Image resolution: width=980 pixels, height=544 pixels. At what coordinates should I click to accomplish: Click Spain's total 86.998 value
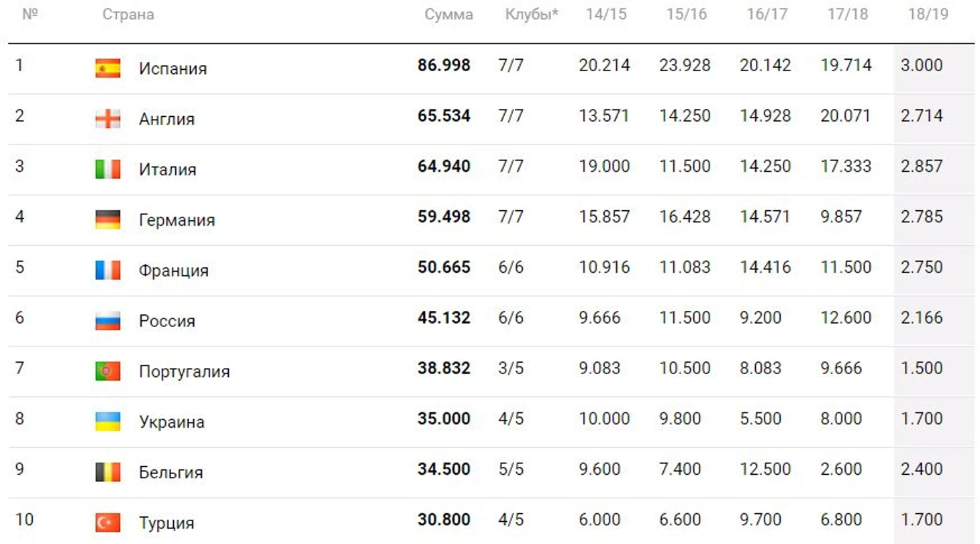[x=444, y=65]
